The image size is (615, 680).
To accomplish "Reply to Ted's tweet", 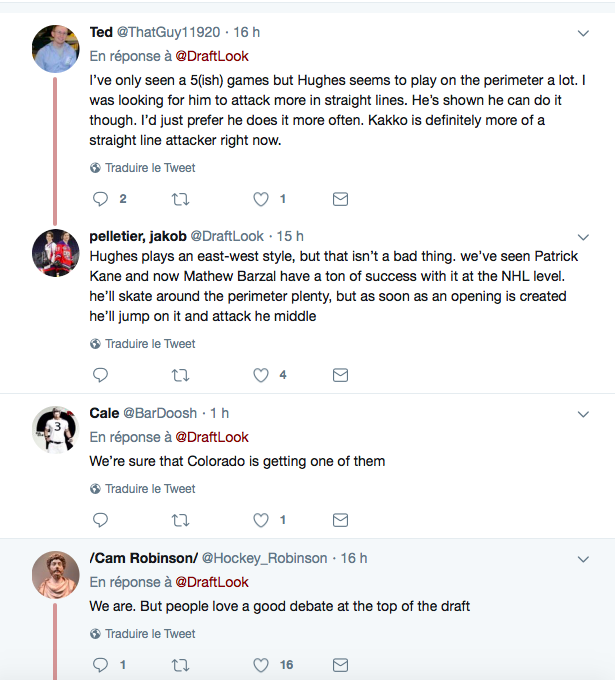I will coord(100,199).
